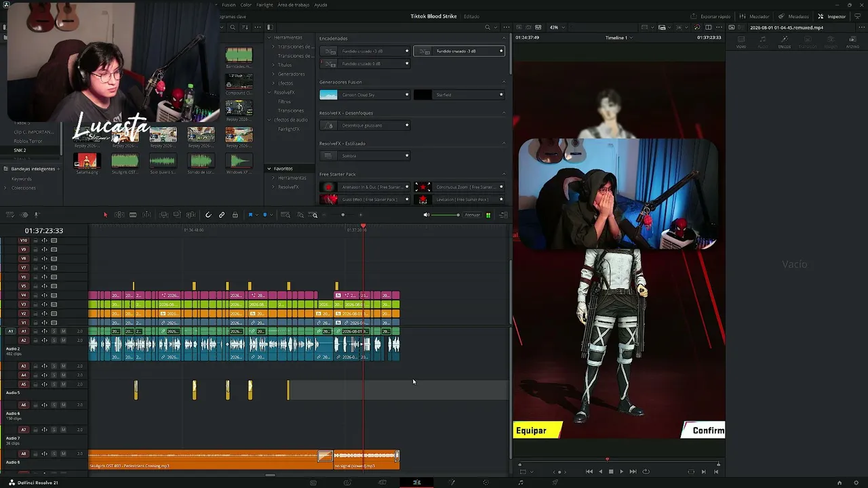Viewport: 868px width, 488px height.
Task: Open the Mezclador mixer panel
Action: click(755, 16)
